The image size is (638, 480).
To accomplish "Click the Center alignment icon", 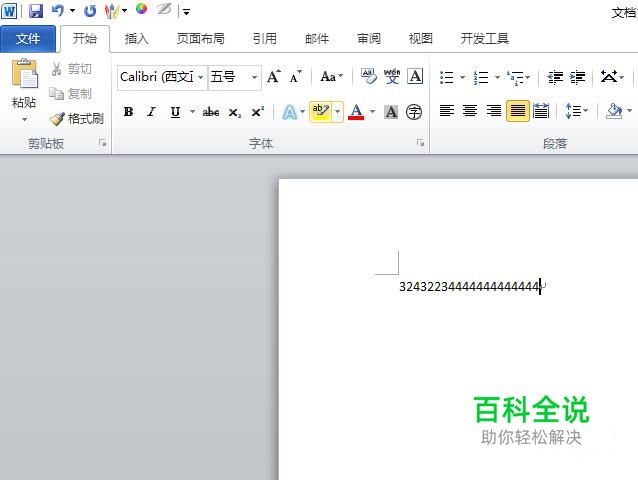I will (470, 111).
